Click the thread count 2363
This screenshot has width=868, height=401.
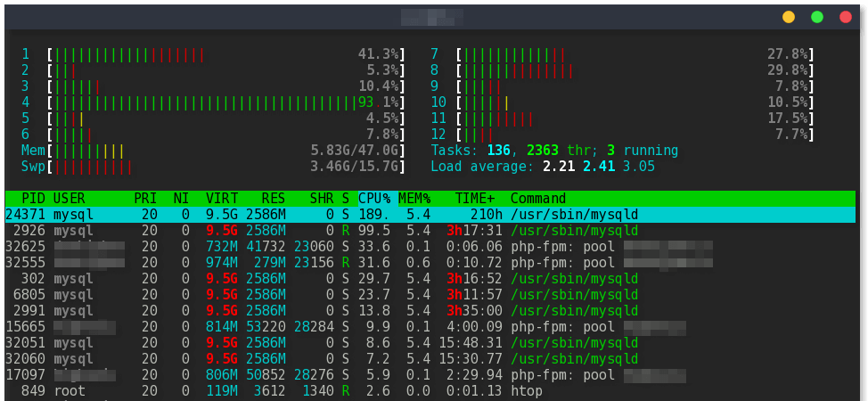tap(543, 151)
